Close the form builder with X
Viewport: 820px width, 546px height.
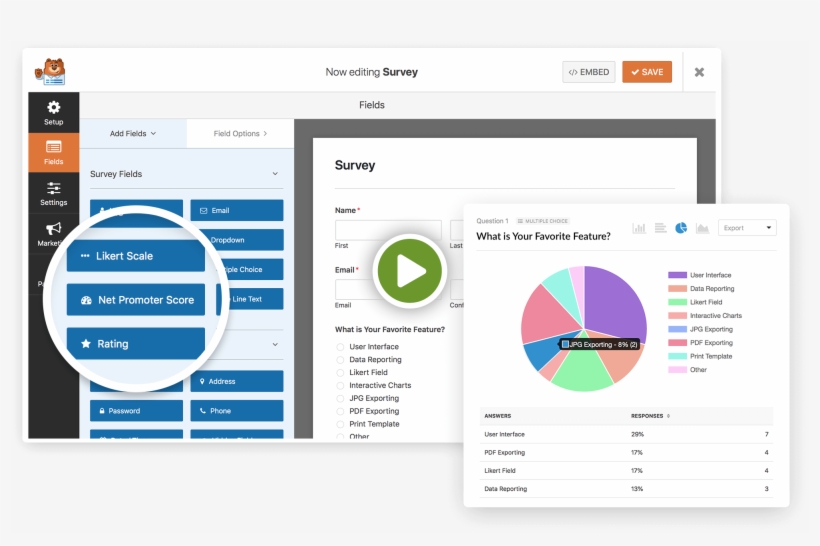point(699,72)
